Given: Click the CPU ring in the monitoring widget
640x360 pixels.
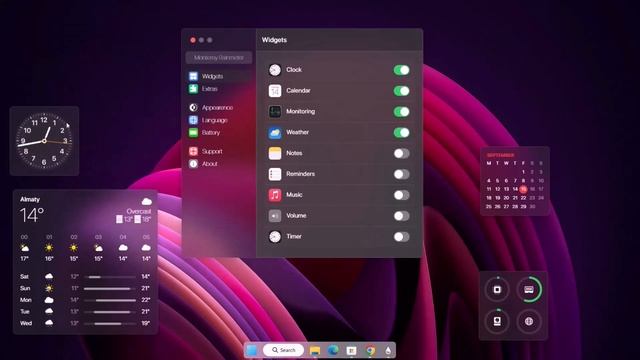Looking at the screenshot, I should point(497,289).
